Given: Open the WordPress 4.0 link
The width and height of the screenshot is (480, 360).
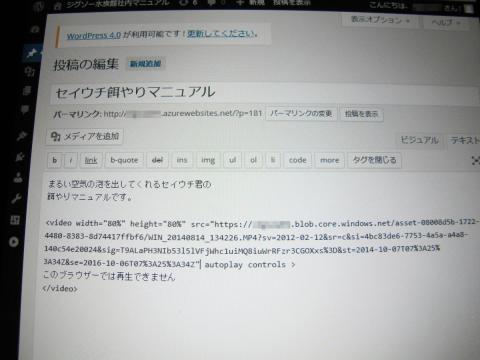Looking at the screenshot, I should point(94,35).
